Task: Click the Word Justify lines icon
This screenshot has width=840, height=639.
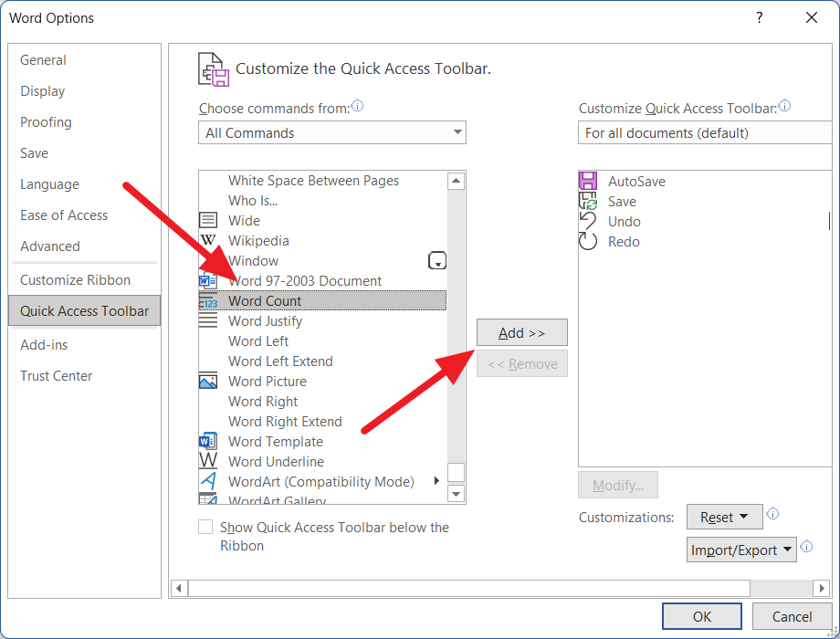Action: pyautogui.click(x=208, y=320)
